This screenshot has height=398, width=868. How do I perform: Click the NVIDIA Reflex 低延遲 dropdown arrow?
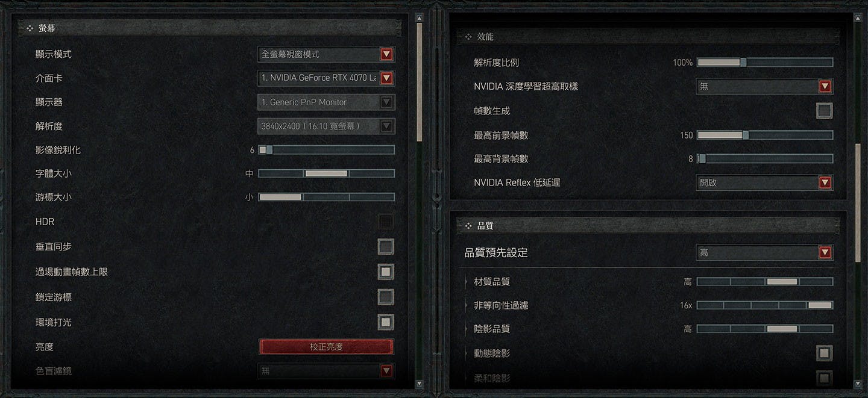click(825, 182)
